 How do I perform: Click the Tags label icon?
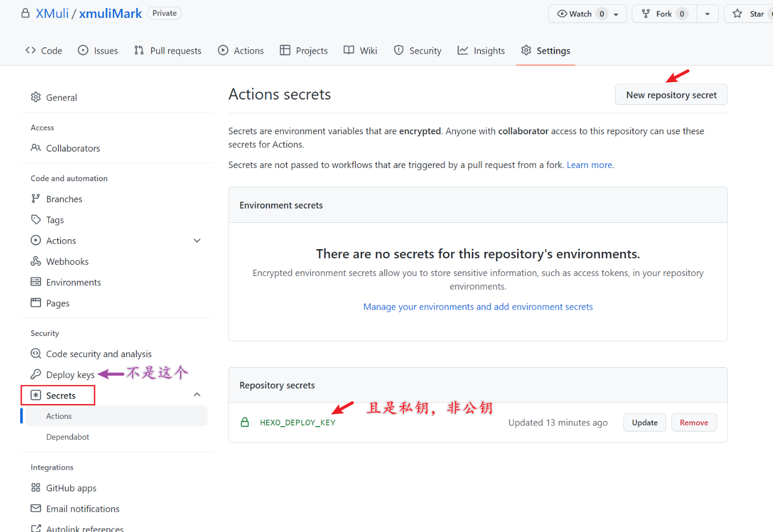(x=36, y=220)
